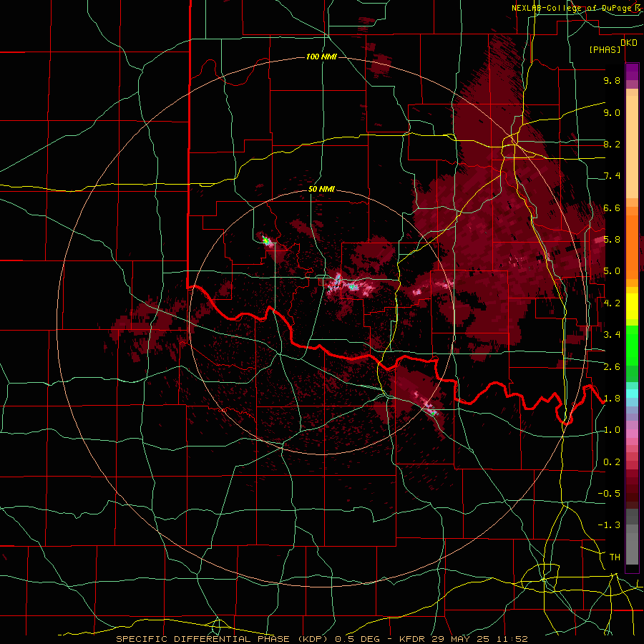Click the SPECIFIC DIFFERENTIAL PHASE (KDP) caption
The width and height of the screenshot is (644, 644).
tap(223, 639)
